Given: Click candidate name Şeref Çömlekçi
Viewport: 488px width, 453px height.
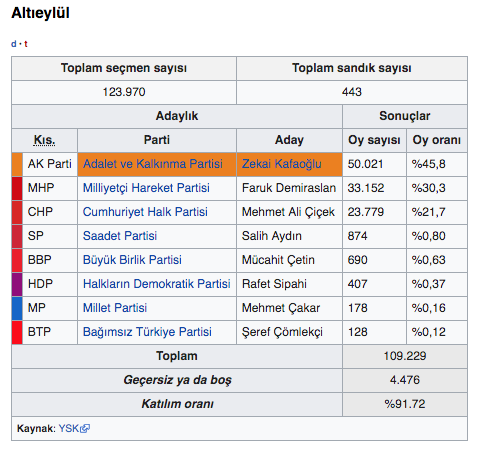Looking at the screenshot, I should pyautogui.click(x=282, y=332).
